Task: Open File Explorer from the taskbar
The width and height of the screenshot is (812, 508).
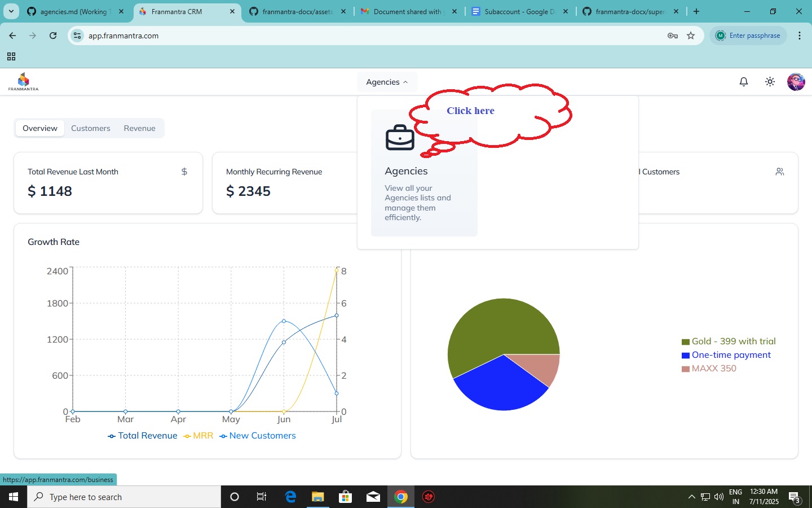Action: 318,497
